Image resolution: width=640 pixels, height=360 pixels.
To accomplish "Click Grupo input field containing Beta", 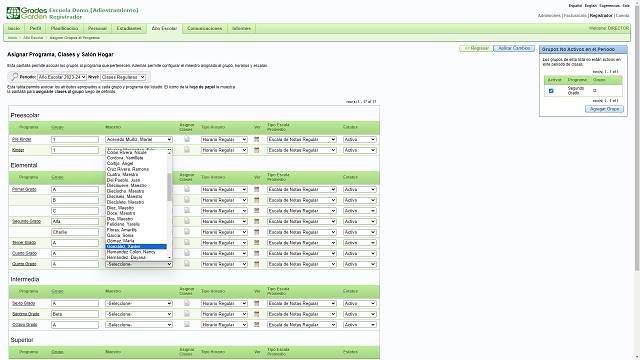I will point(75,314).
